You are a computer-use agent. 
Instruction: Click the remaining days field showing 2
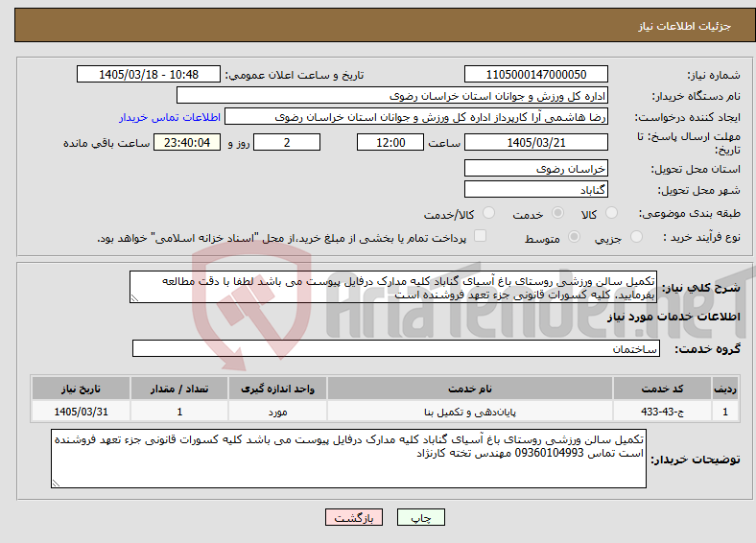[x=287, y=142]
